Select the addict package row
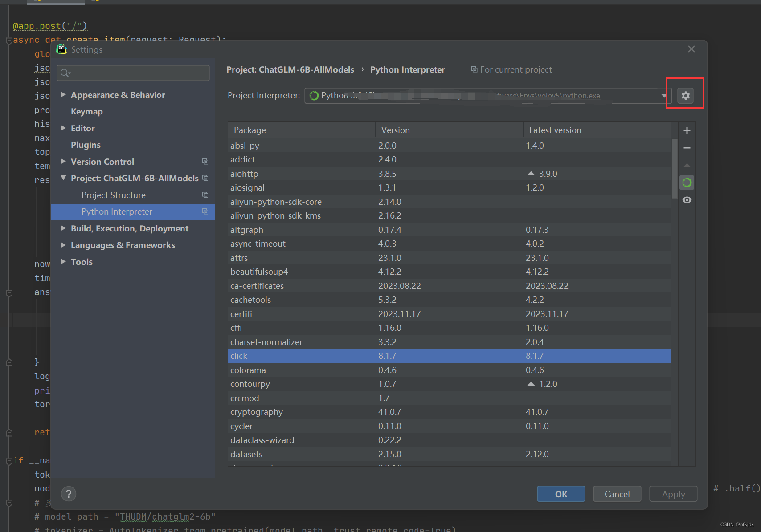Viewport: 761px width, 532px height. 450,159
